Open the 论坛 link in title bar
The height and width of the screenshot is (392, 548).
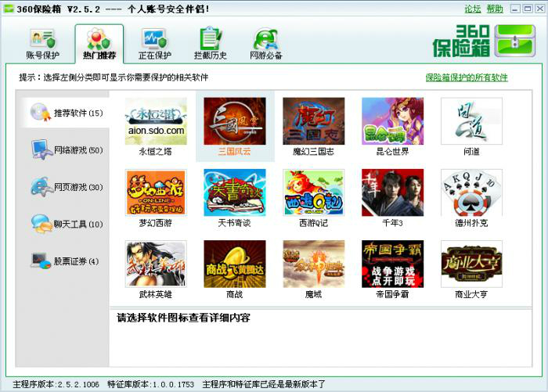473,9
